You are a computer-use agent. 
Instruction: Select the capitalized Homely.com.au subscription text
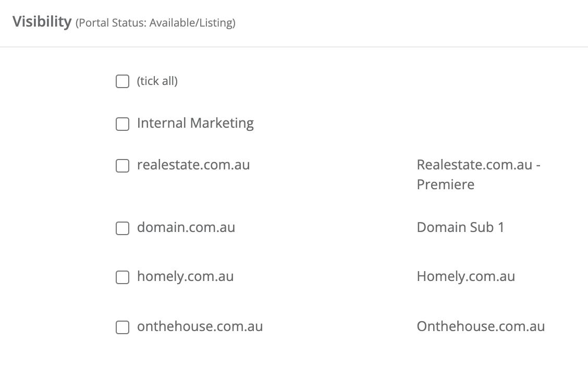tap(465, 277)
